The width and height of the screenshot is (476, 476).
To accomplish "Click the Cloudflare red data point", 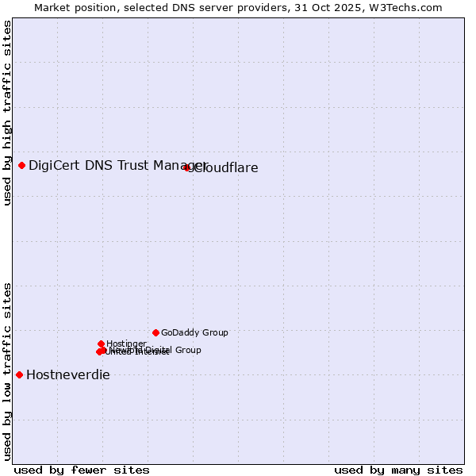I will tap(186, 167).
